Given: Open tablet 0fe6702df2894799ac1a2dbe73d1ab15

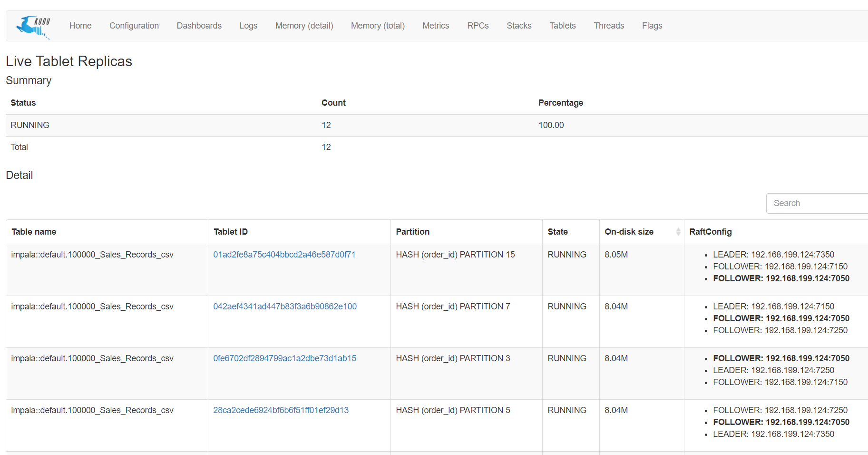Looking at the screenshot, I should (284, 358).
